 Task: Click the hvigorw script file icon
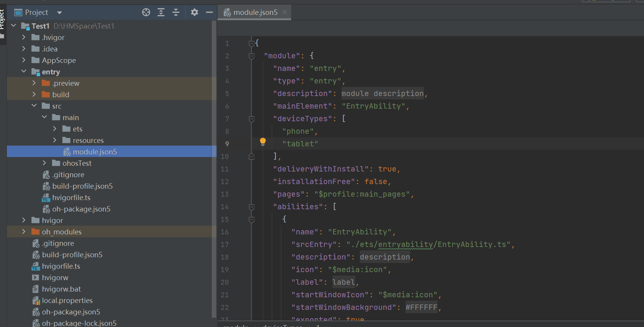click(x=35, y=277)
